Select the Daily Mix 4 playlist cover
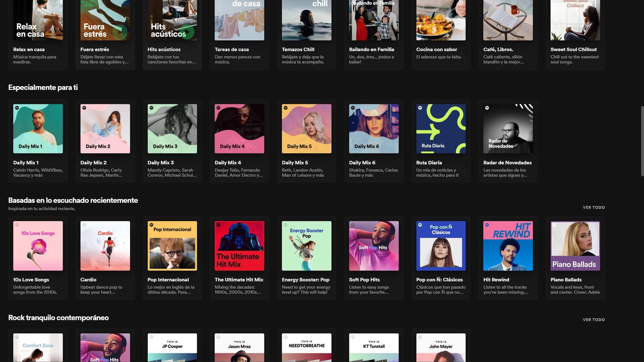The image size is (644, 362). (239, 129)
